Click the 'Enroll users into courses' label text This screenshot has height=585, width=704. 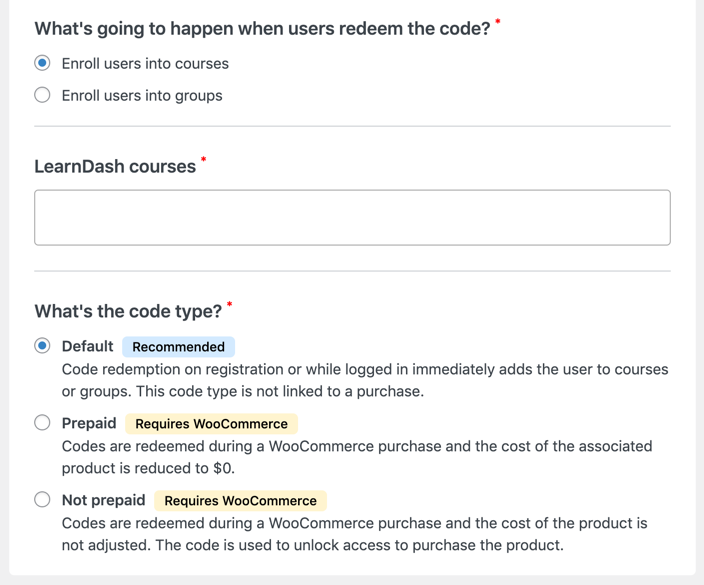[x=145, y=63]
